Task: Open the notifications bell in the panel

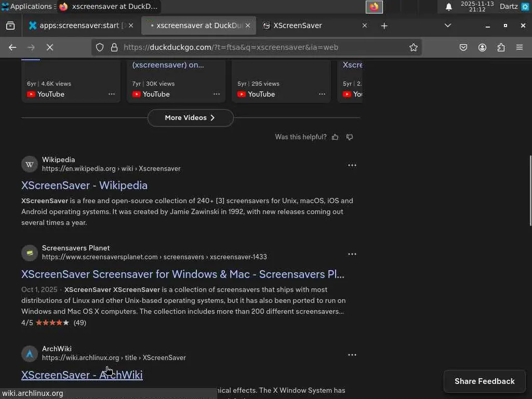Action: (448, 6)
